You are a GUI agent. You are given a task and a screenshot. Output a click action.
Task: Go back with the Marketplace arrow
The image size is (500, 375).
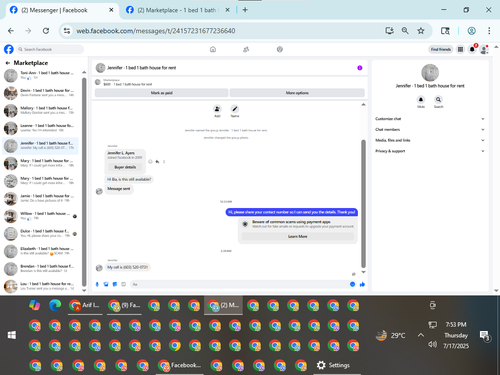[x=7, y=63]
